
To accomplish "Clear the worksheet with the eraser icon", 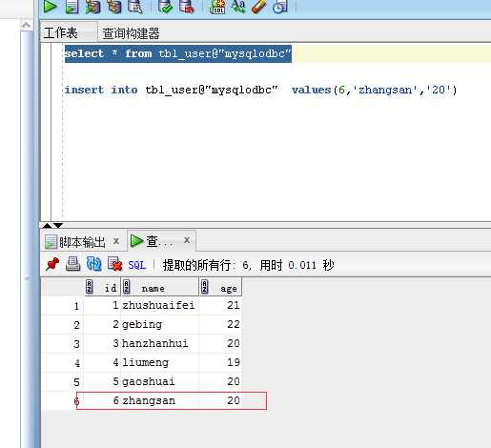I will click(259, 7).
